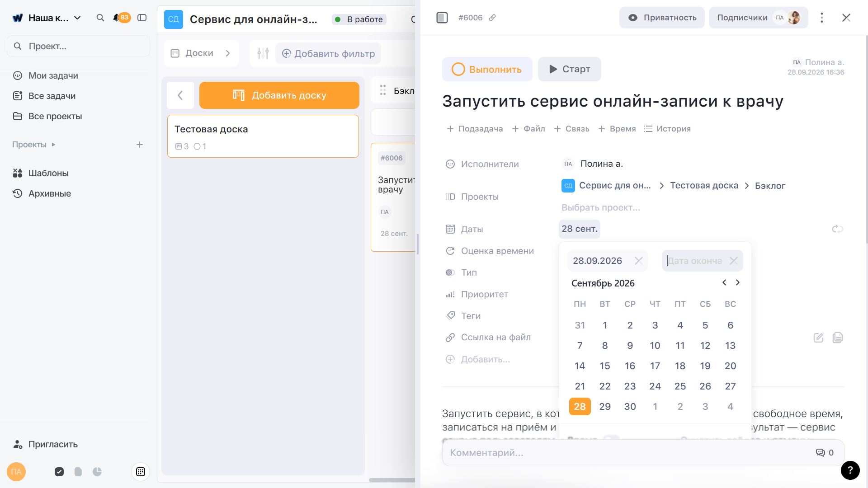Collapse the boards list with the back chevron
868x488 pixels.
click(x=180, y=95)
